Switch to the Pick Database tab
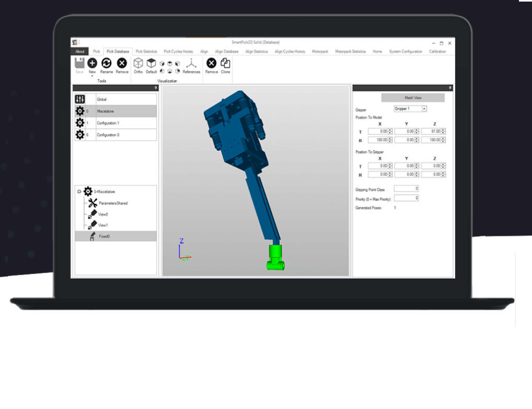Screen dimensions: 532x409 pyautogui.click(x=118, y=51)
